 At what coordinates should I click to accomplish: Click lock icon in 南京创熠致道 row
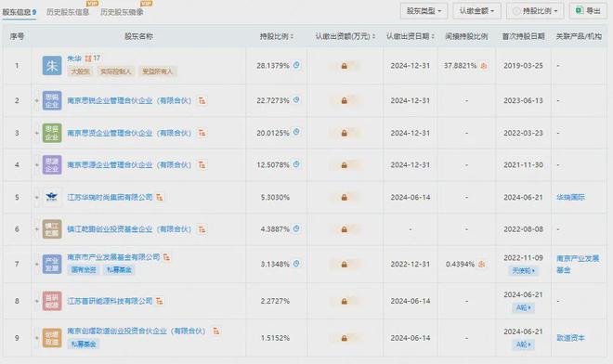[x=344, y=338]
